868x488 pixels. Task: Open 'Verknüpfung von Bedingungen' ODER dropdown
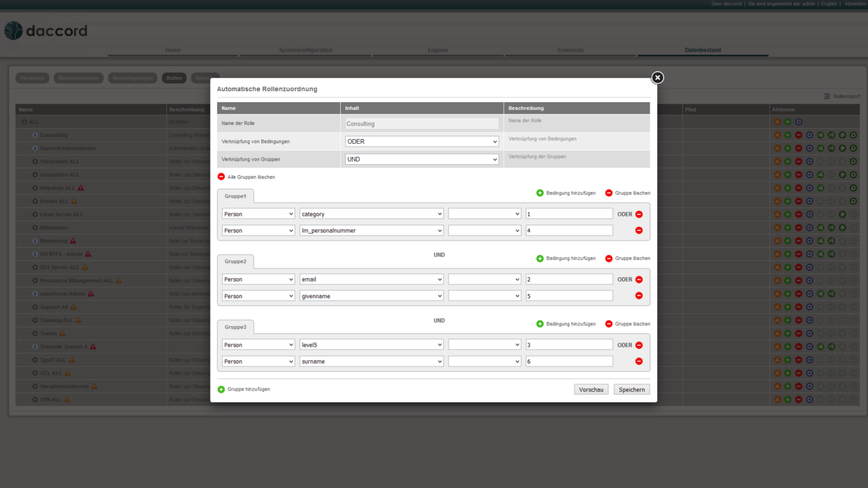[421, 142]
